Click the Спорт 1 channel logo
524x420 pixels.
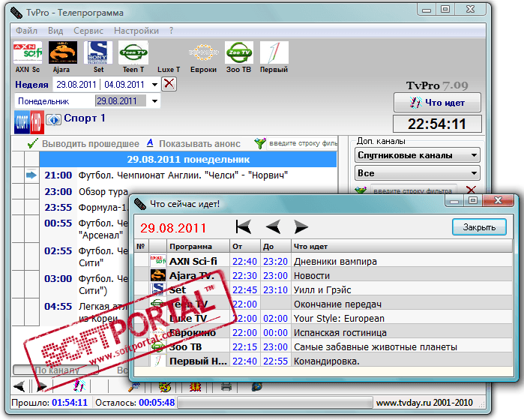click(29, 122)
